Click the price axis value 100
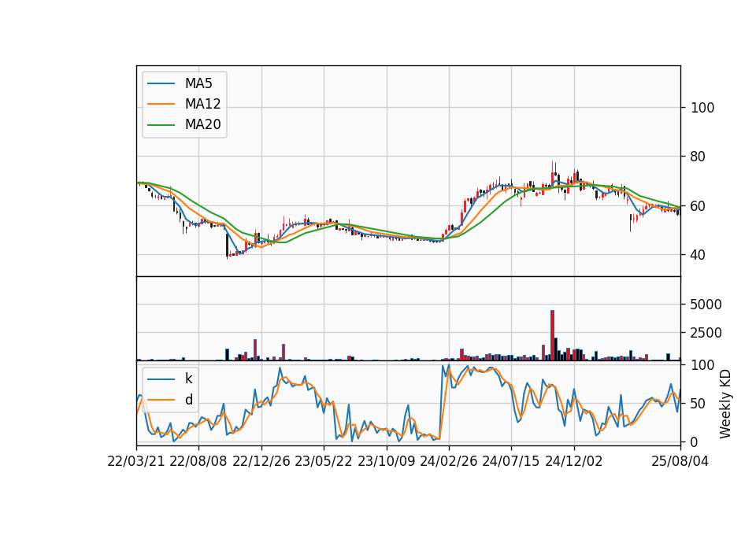756x543 pixels. tap(702, 108)
